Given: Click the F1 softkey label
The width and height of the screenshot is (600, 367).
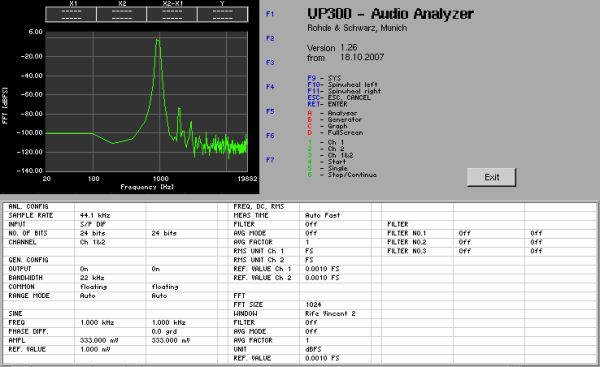Looking at the screenshot, I should (270, 14).
